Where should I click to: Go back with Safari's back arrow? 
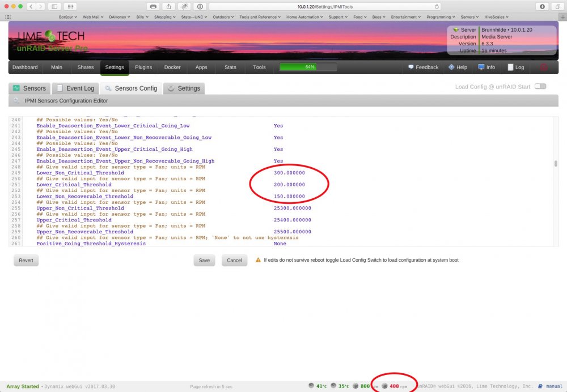[31, 6]
